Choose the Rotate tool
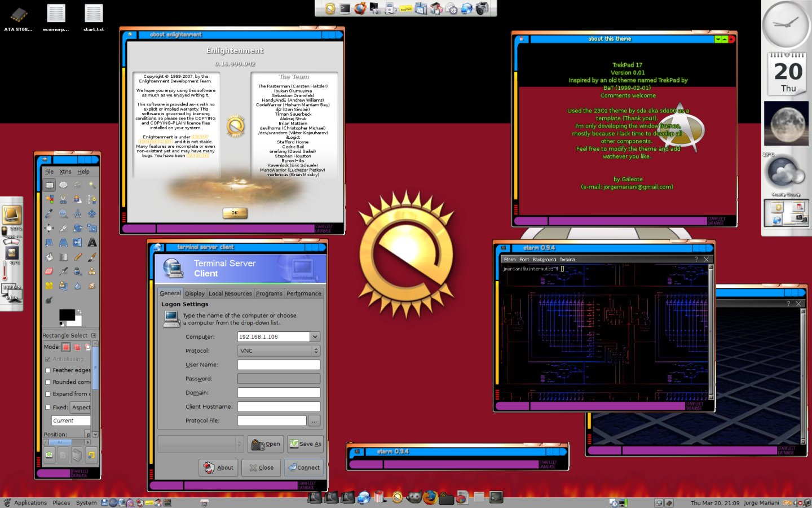This screenshot has height=508, width=812. (x=78, y=228)
